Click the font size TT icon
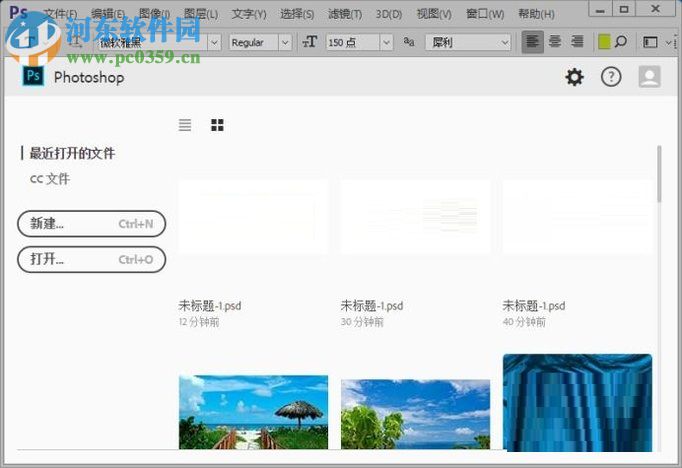Screen dimensions: 682x468 (x=310, y=42)
